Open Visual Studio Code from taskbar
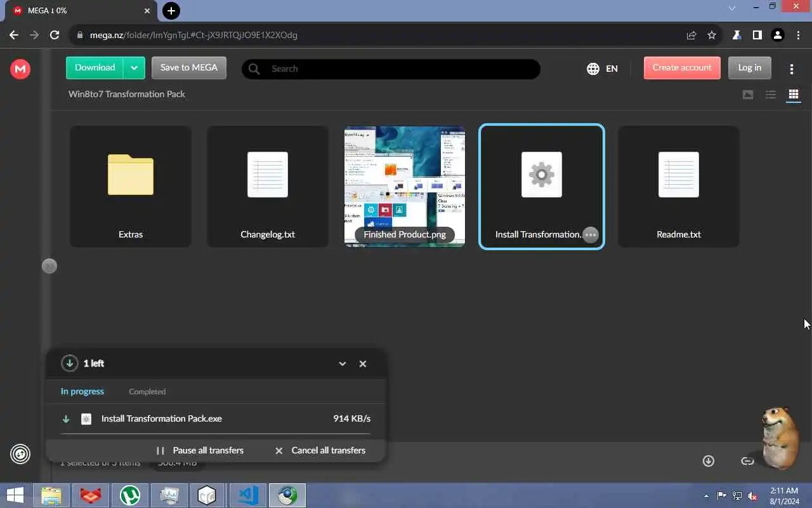 [248, 495]
